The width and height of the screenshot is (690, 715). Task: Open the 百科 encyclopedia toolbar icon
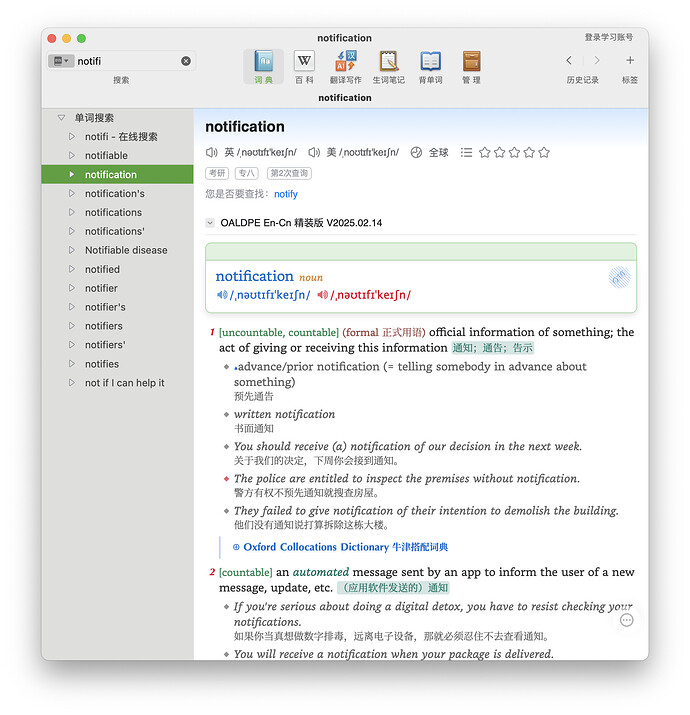pos(304,67)
